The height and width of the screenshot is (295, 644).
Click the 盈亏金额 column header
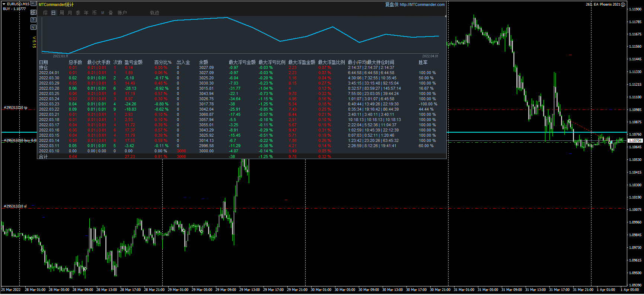point(133,62)
